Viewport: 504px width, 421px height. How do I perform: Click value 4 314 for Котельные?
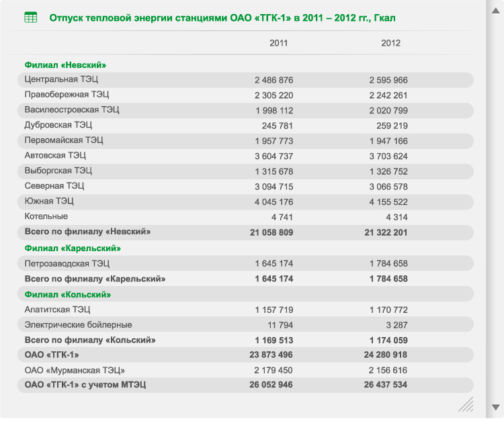(396, 217)
